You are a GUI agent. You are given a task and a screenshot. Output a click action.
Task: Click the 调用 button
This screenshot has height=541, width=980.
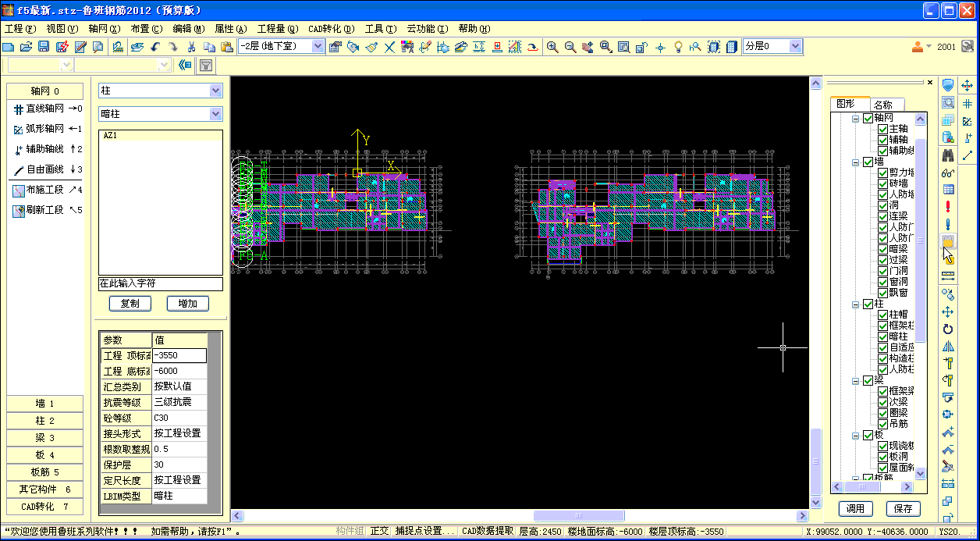[x=856, y=508]
